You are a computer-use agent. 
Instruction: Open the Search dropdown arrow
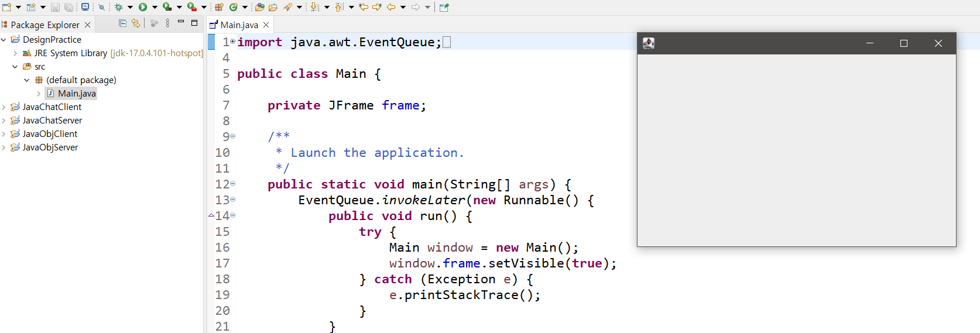point(299,7)
